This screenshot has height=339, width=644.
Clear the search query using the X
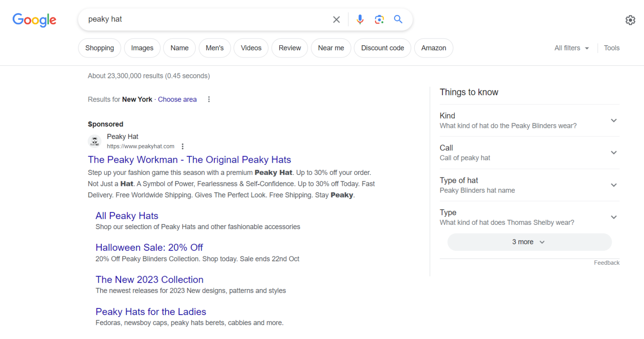[x=336, y=19]
